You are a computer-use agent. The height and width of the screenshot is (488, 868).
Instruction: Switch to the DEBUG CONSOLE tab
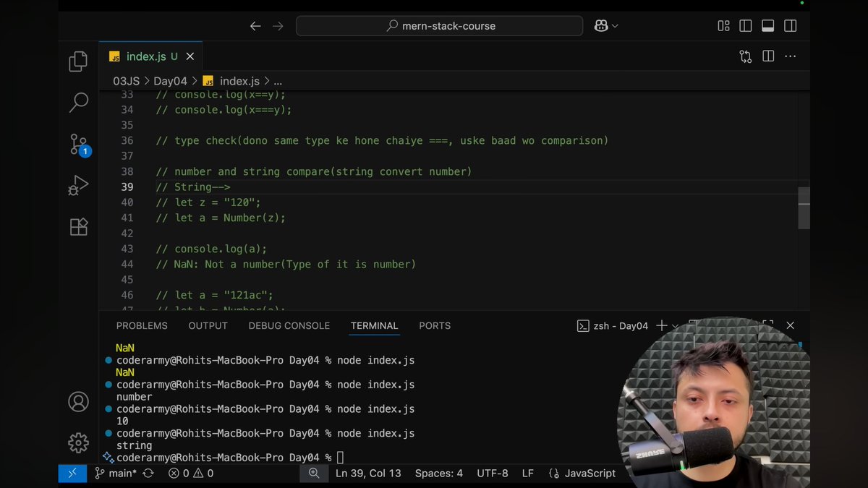coord(289,325)
